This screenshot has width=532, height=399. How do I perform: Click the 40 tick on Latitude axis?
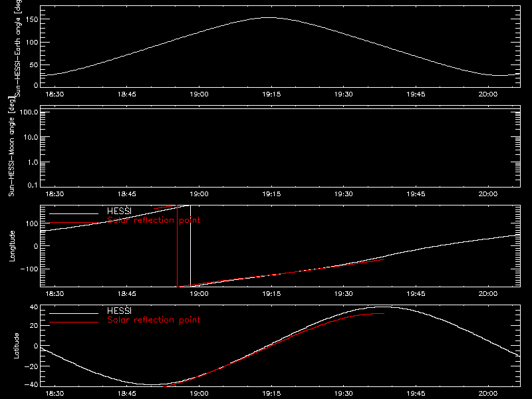click(x=34, y=307)
